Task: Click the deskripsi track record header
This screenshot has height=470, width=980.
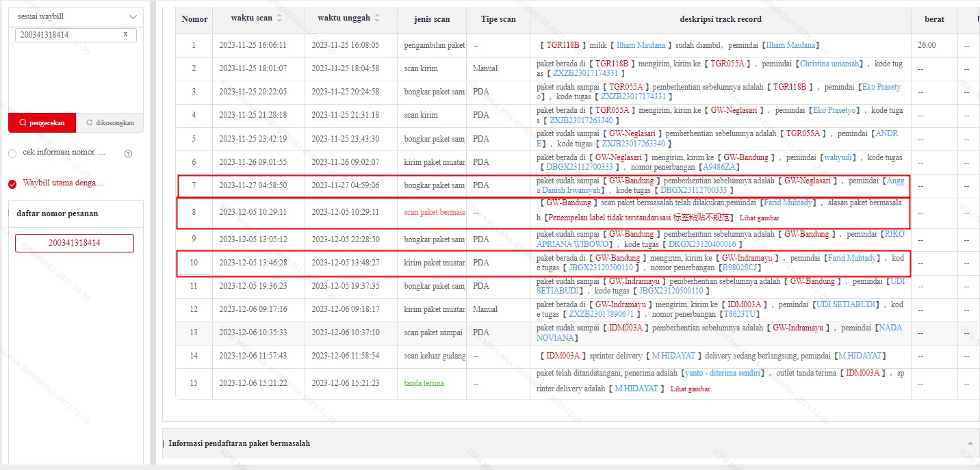Action: coord(721,19)
